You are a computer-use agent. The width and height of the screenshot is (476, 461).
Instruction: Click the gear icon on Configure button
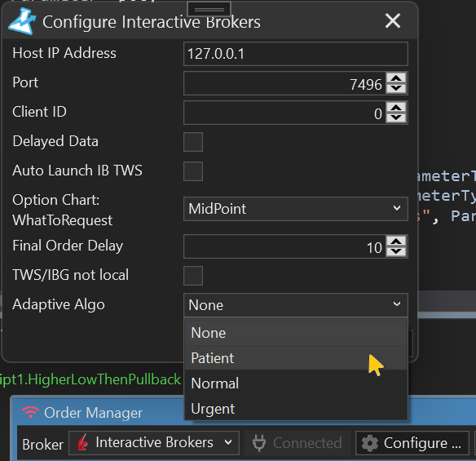tap(370, 443)
